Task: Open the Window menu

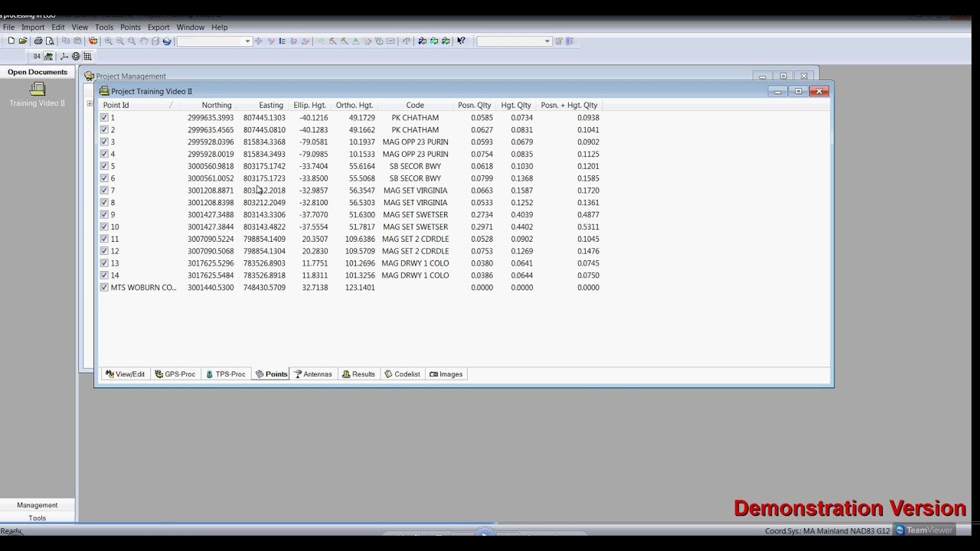Action: [191, 28]
